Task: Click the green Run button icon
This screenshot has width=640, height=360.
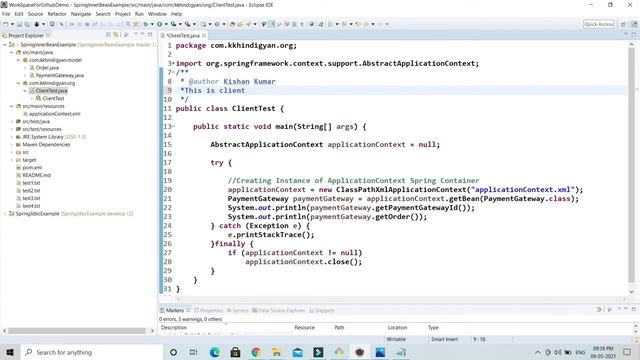Action: pyautogui.click(x=160, y=24)
